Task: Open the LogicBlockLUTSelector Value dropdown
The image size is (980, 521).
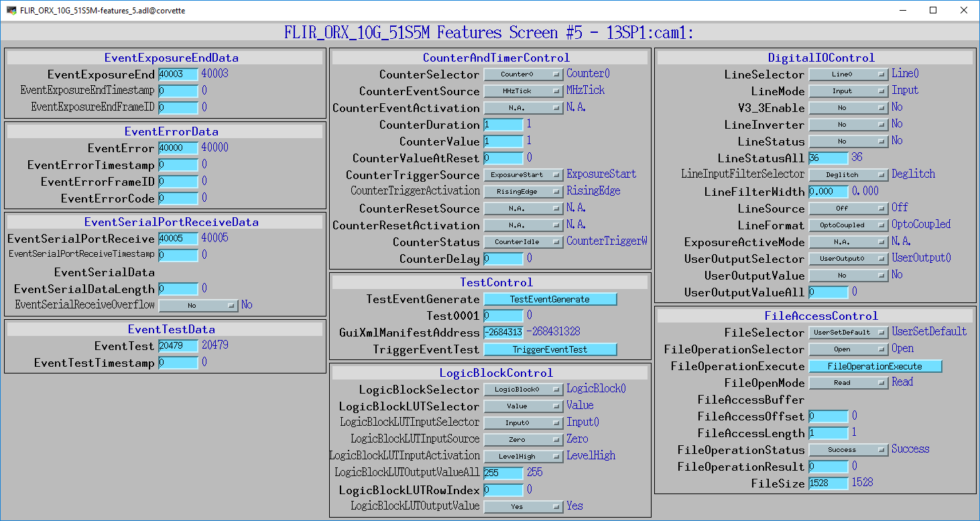Action: click(x=524, y=406)
